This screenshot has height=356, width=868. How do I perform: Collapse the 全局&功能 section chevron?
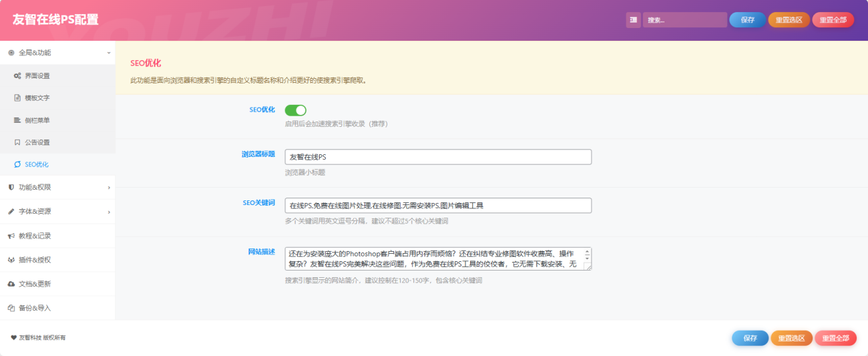point(108,53)
